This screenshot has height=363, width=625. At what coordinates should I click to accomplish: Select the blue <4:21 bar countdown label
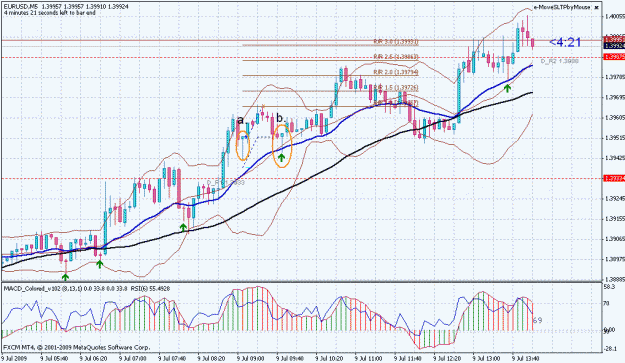coord(565,42)
